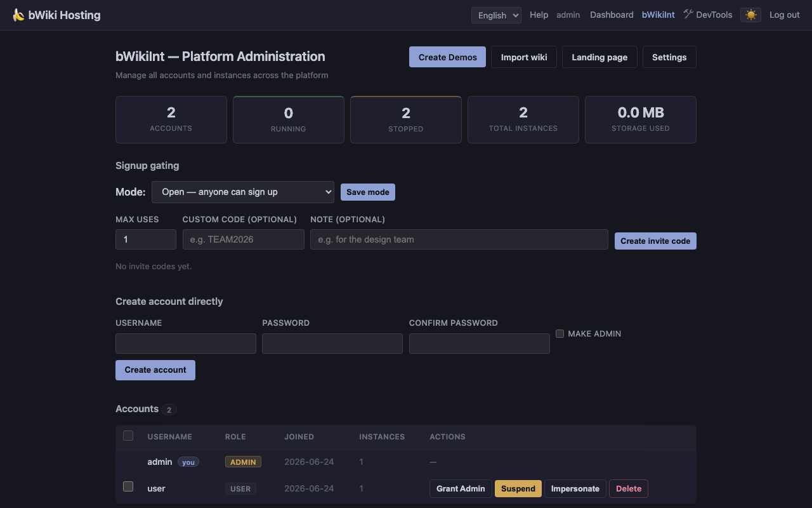Click the Import wiki button
The image size is (812, 508).
pos(524,57)
